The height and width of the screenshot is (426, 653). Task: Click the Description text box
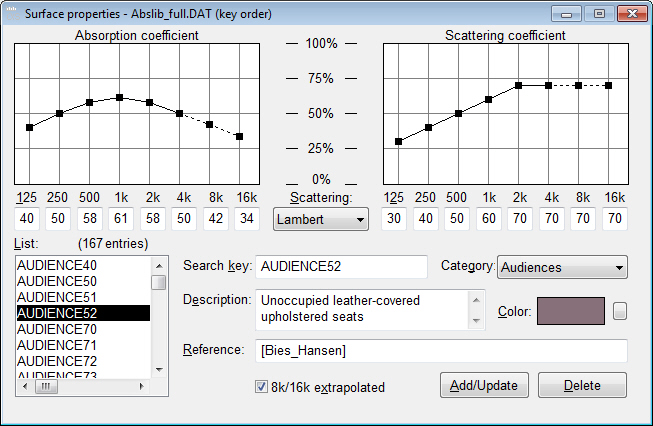pyautogui.click(x=362, y=309)
